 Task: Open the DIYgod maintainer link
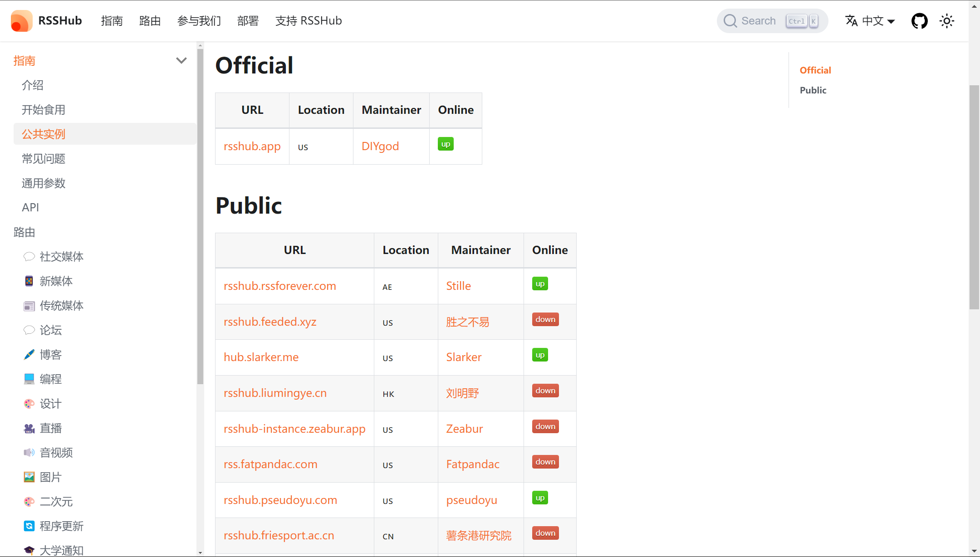point(380,147)
